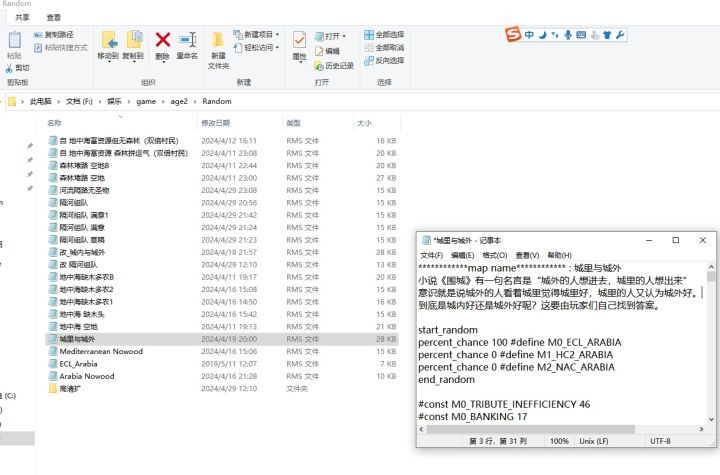The height and width of the screenshot is (475, 720).
Task: Expand the Easy access (轻松访问) dropdown
Action: tap(277, 47)
